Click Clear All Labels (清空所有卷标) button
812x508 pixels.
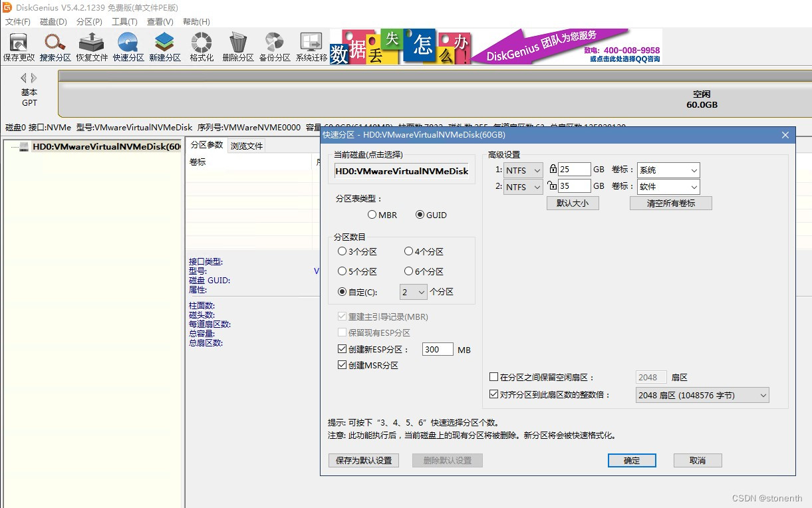point(671,203)
